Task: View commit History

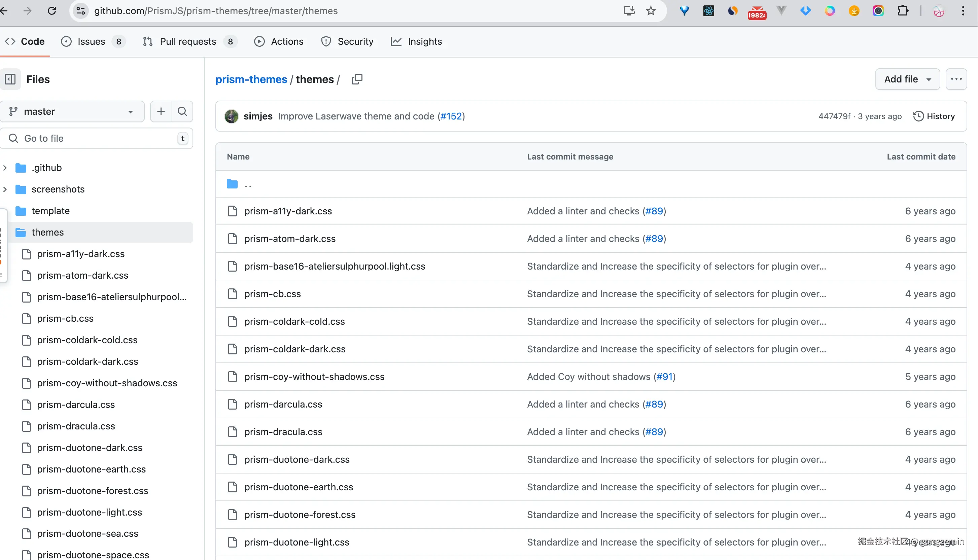Action: tap(934, 116)
